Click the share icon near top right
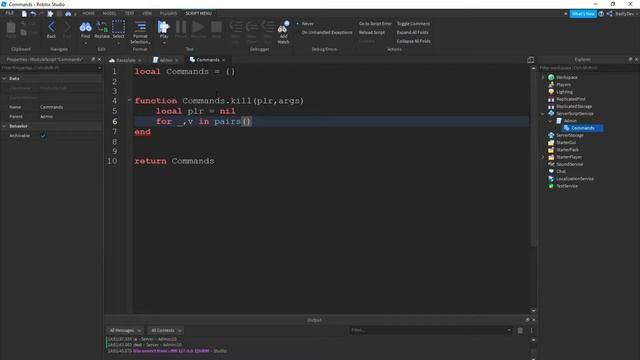640x360 pixels. (609, 14)
